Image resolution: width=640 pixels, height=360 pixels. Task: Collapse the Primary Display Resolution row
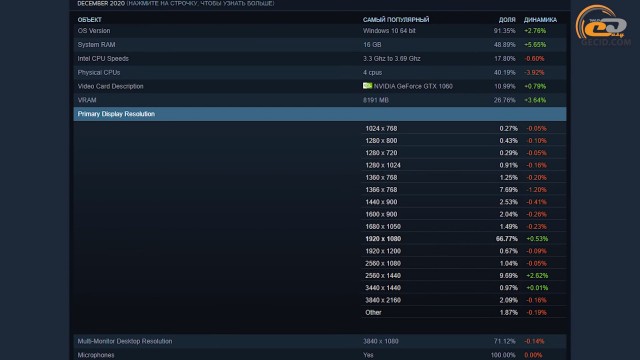point(320,114)
